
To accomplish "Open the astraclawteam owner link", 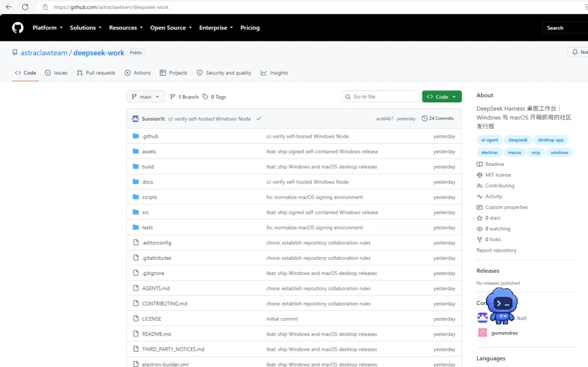I will click(44, 53).
